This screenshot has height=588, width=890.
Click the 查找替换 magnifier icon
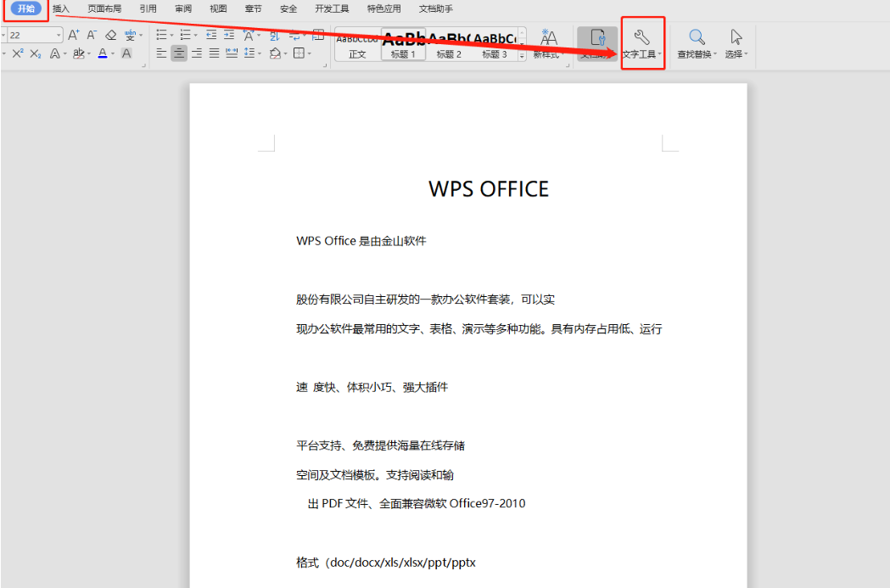click(697, 37)
